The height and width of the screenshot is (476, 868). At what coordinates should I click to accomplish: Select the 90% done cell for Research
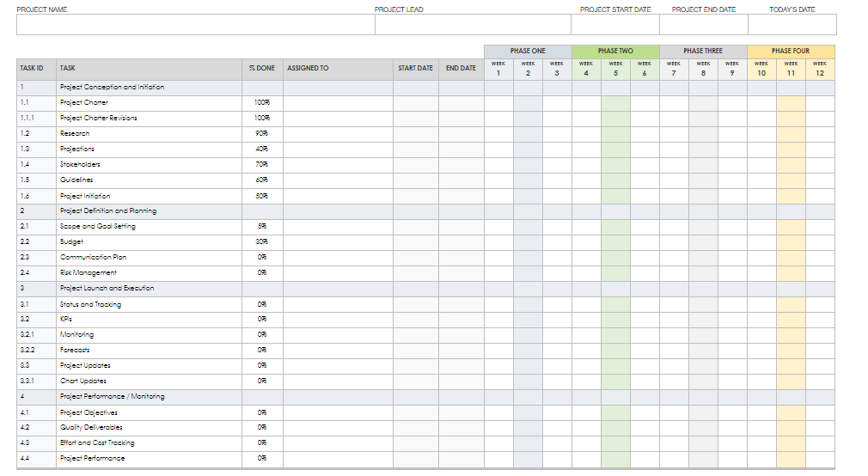tap(262, 134)
